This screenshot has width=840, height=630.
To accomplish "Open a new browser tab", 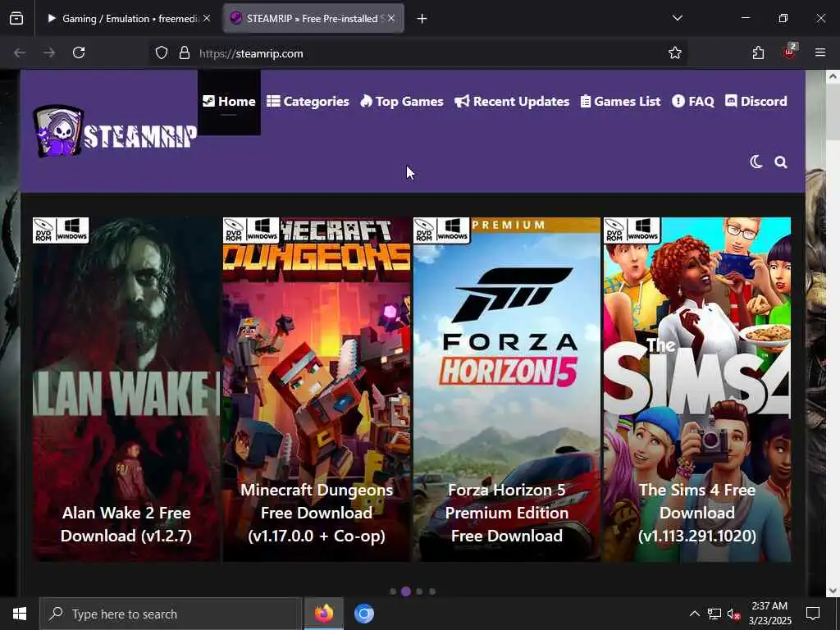I will click(x=422, y=19).
